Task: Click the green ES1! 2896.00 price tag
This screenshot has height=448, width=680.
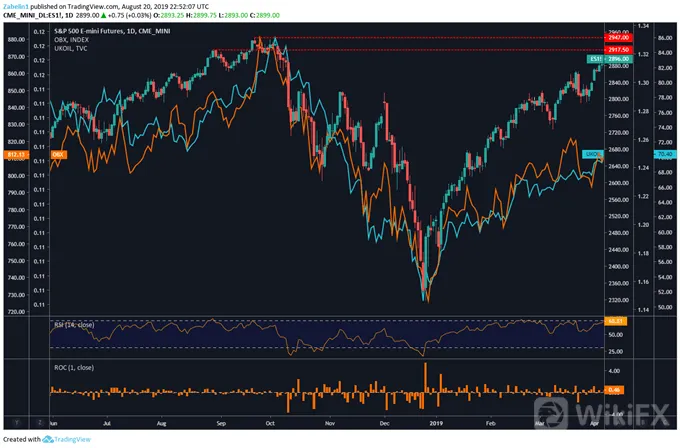Action: (610, 59)
